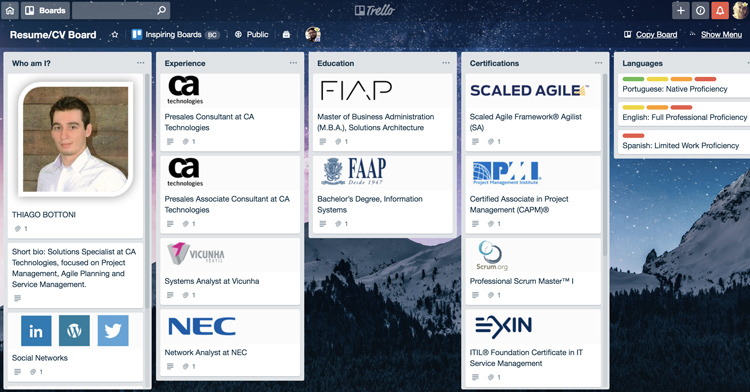
Task: Open the Systems Analyst at Vicunha card
Action: click(230, 271)
